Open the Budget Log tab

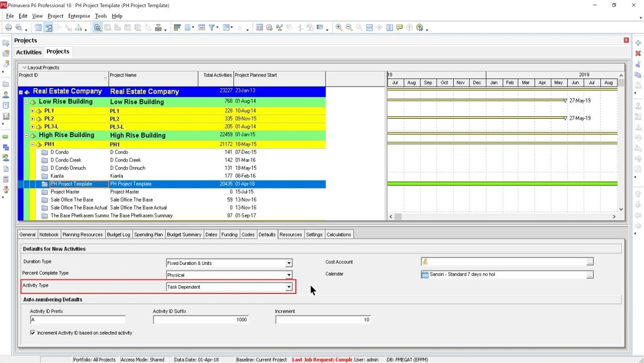point(118,235)
